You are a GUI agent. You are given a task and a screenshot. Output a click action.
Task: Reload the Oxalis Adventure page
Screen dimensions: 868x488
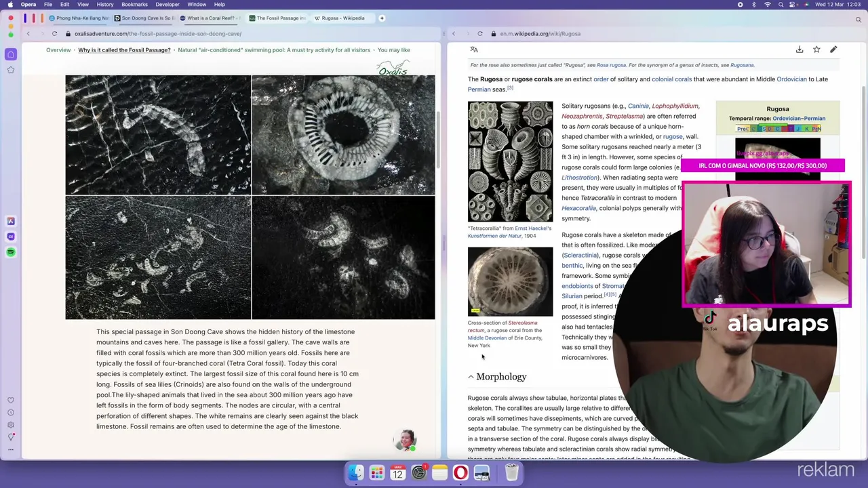coord(54,33)
